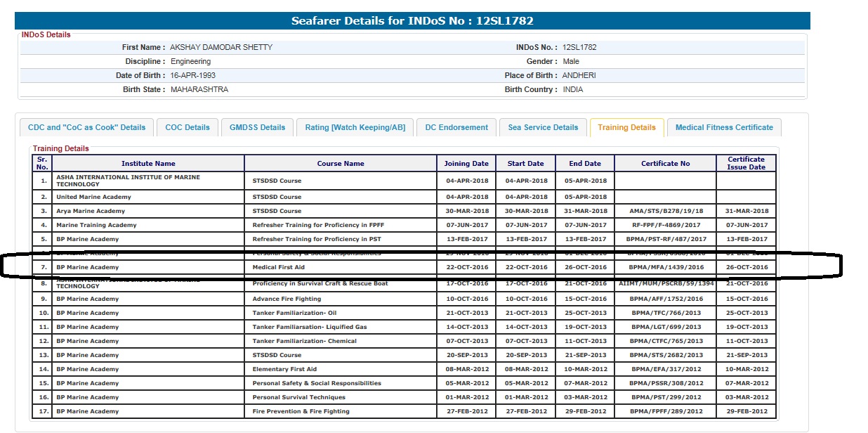Click certificate number BPMA/MFA/1439/2016
Screen dimensions: 868x433
[666, 268]
